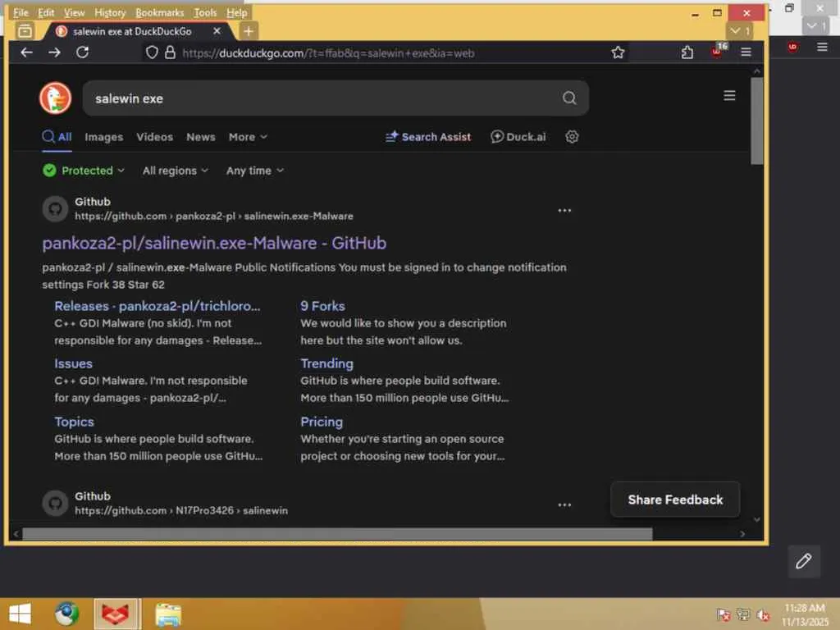Open the Bookmarks menu
Screen dimensions: 840x630
coord(160,12)
